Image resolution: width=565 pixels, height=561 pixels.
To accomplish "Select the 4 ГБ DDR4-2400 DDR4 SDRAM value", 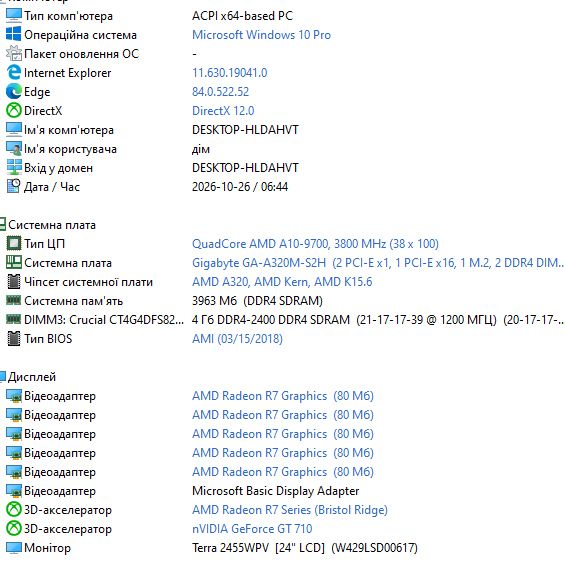I will 378,320.
